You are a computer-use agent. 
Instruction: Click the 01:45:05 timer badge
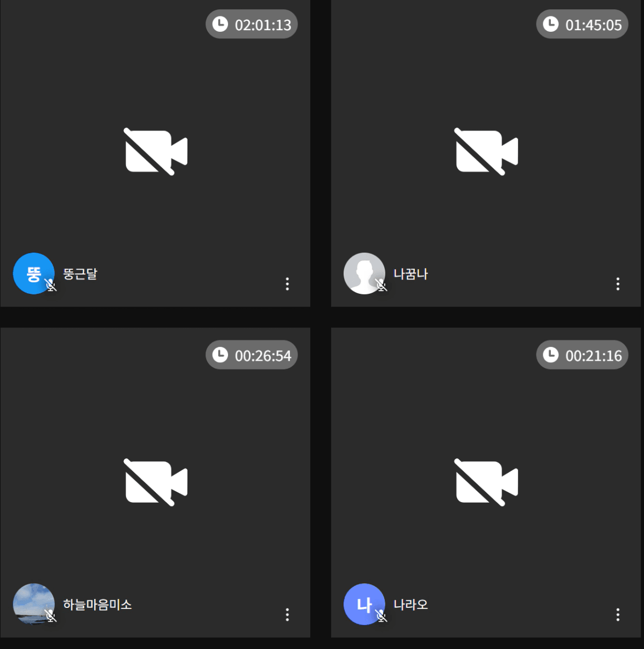click(582, 24)
